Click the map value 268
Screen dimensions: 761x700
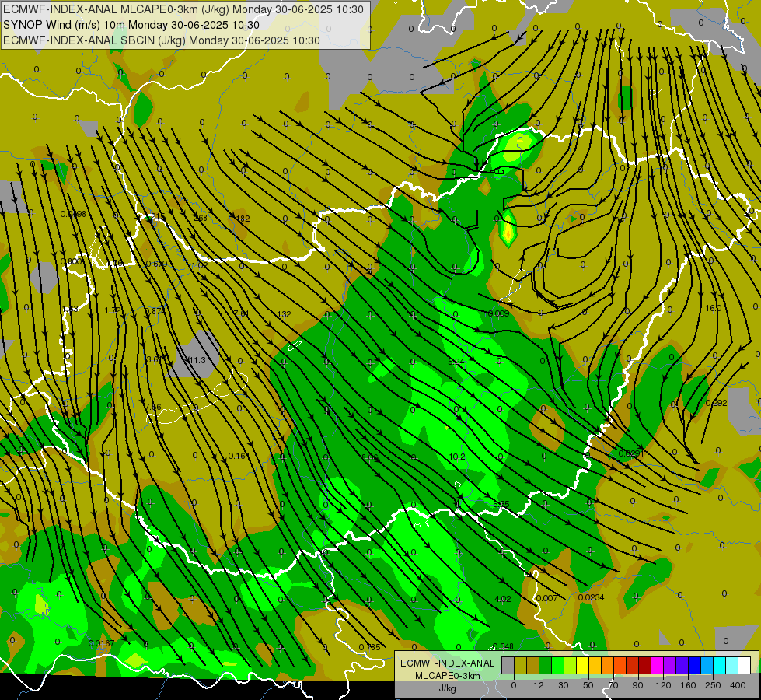pos(201,218)
